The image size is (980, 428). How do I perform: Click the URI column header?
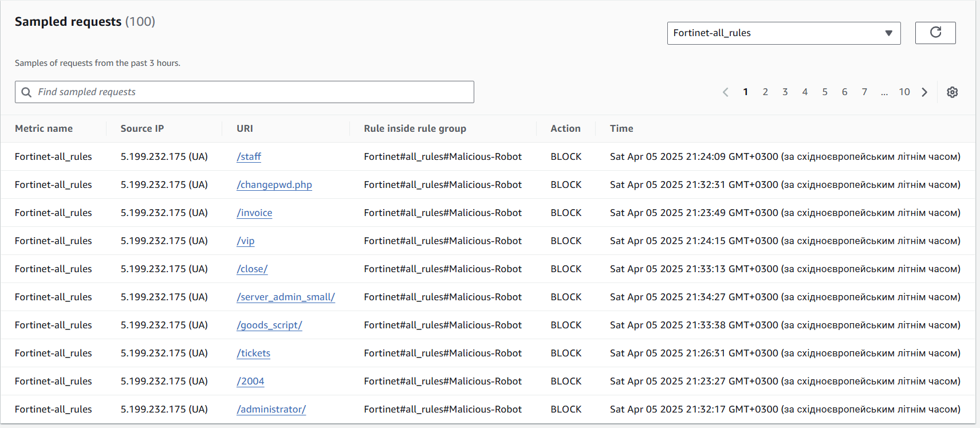point(245,128)
